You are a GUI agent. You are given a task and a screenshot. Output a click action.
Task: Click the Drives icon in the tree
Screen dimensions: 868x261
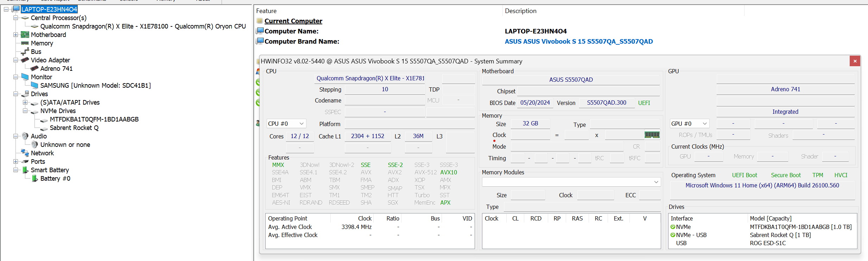click(25, 94)
